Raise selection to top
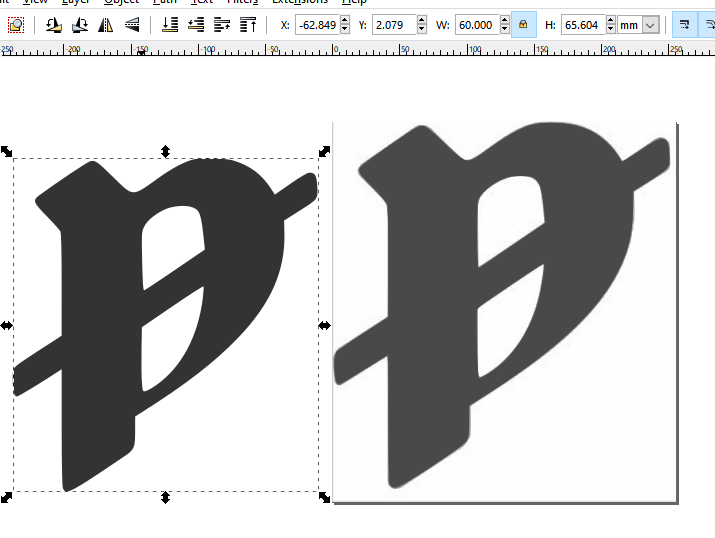Viewport: 715px width, 538px height. pyautogui.click(x=247, y=25)
